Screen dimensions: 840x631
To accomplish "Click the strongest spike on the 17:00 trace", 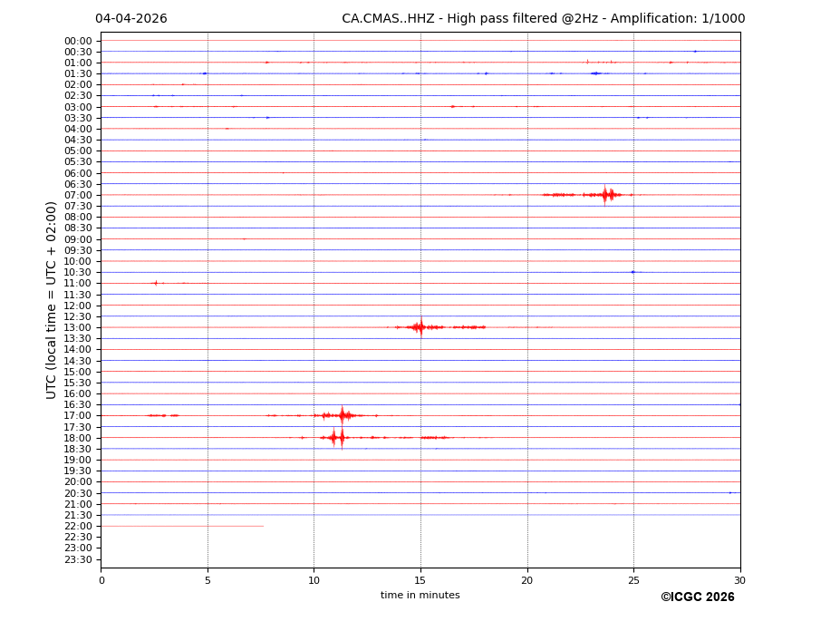I will [x=343, y=415].
